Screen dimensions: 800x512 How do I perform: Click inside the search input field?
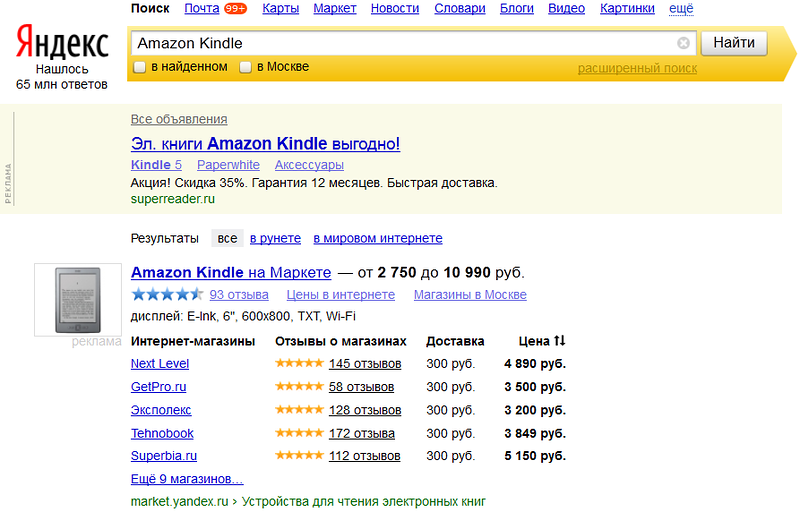400,43
